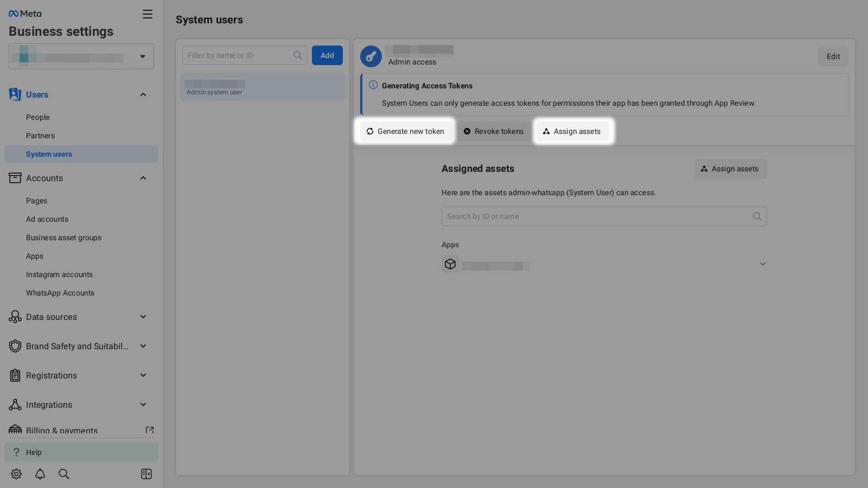The image size is (868, 488).
Task: Select System users in sidebar
Action: tap(81, 154)
